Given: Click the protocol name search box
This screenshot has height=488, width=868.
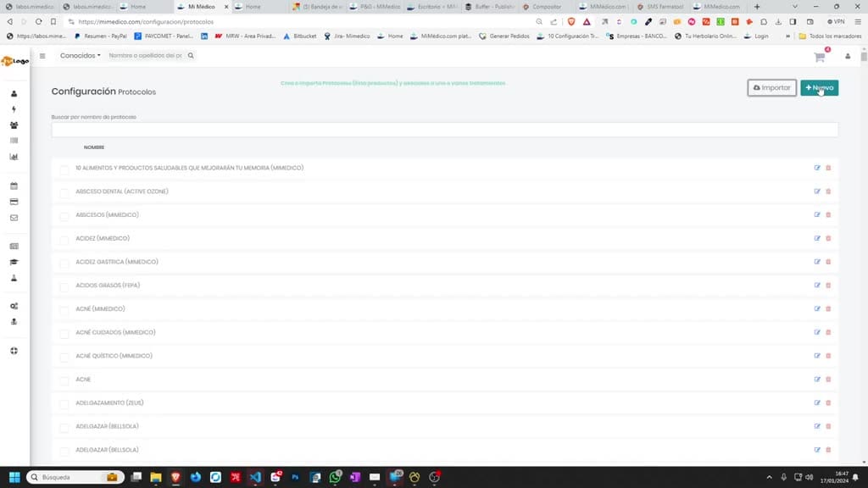Looking at the screenshot, I should (444, 130).
